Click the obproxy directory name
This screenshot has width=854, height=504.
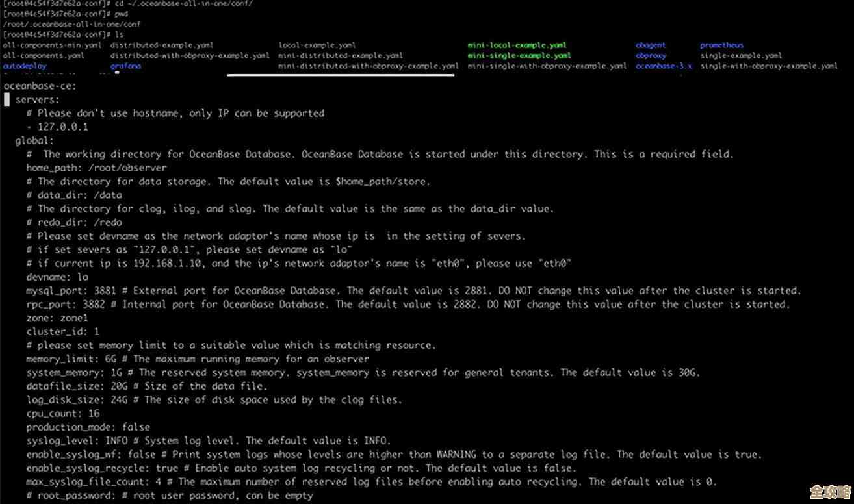pyautogui.click(x=651, y=56)
